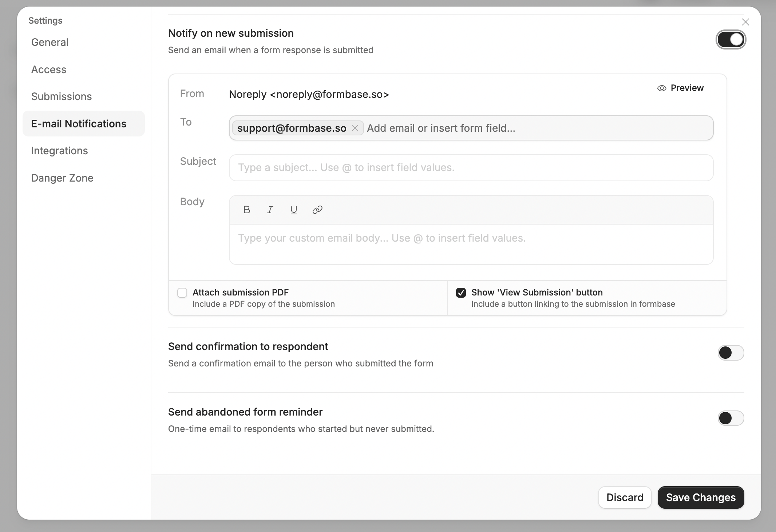Open the General settings section
776x532 pixels.
coord(84,42)
